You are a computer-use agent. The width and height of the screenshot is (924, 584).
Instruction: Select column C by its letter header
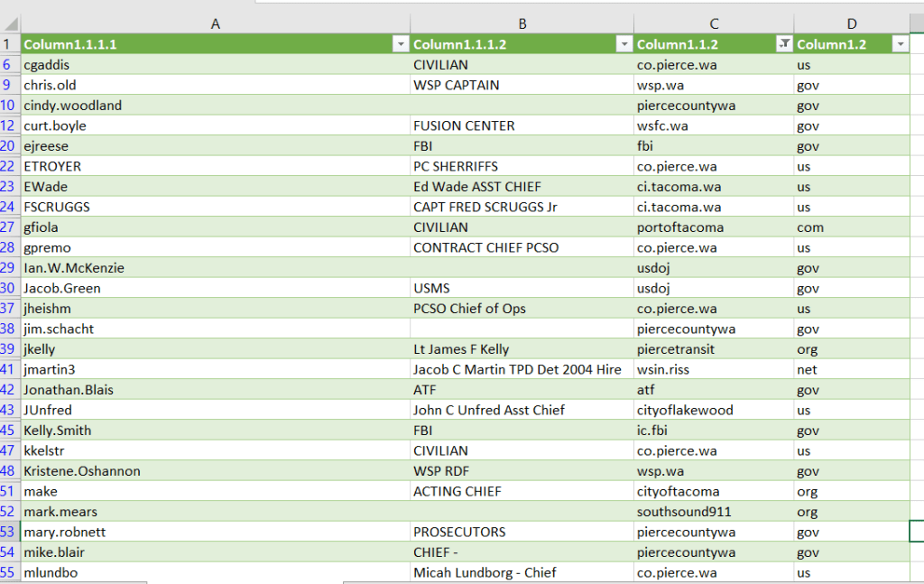point(714,24)
